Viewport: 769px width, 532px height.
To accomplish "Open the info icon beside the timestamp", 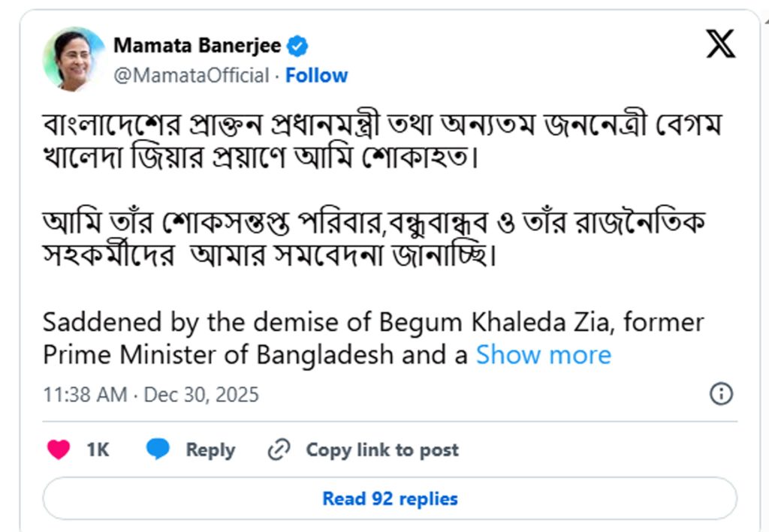I will pyautogui.click(x=721, y=394).
